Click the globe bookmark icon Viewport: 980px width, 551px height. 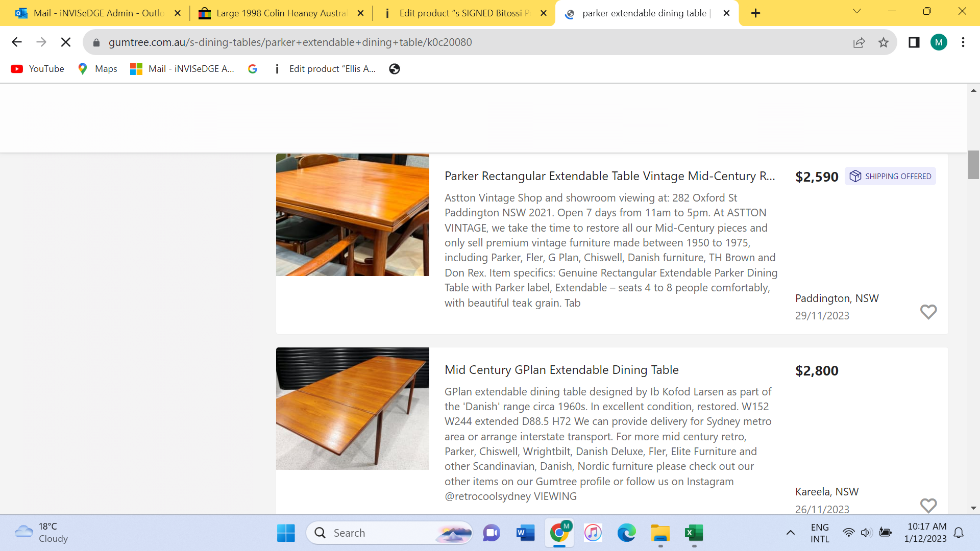coord(395,69)
